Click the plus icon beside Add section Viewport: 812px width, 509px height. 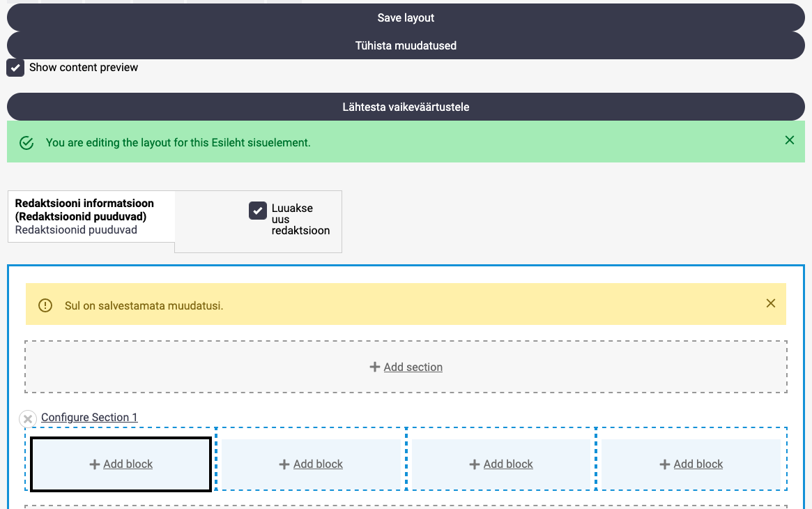tap(375, 367)
